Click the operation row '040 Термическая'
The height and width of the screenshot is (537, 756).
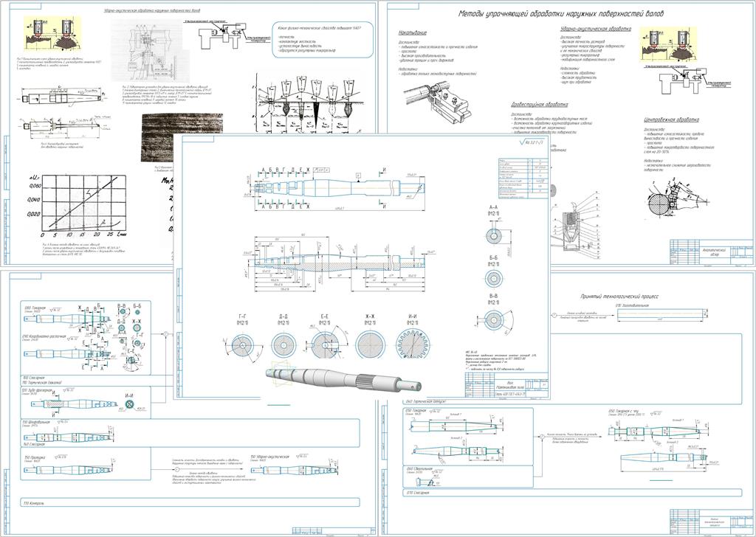(x=425, y=401)
